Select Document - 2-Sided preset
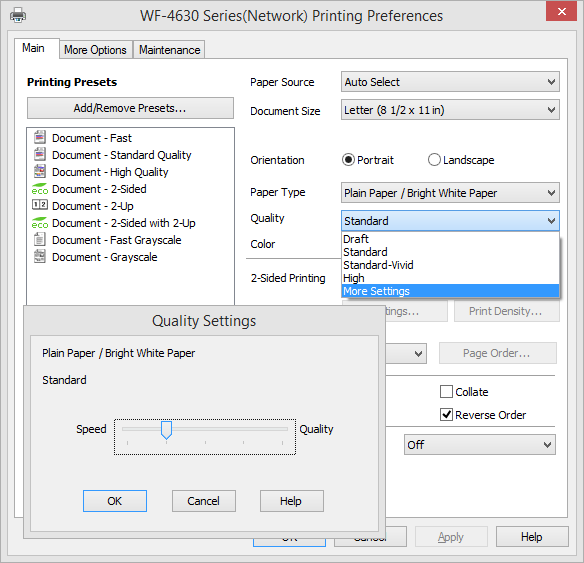 coord(99,189)
